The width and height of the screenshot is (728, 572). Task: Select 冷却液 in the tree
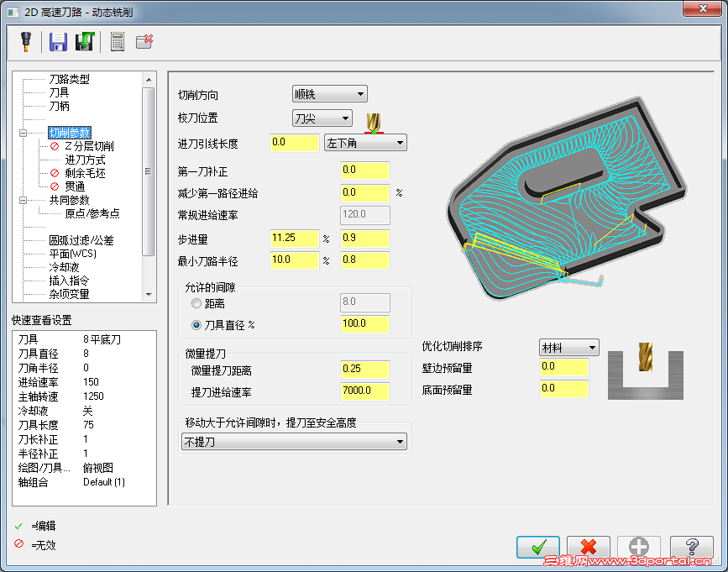pyautogui.click(x=64, y=267)
